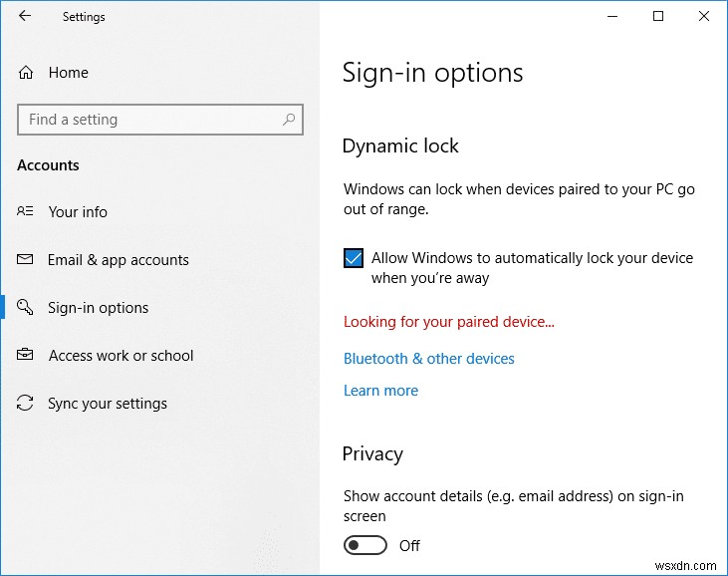This screenshot has width=728, height=576.
Task: Click the Accounts sidebar heading
Action: click(48, 165)
